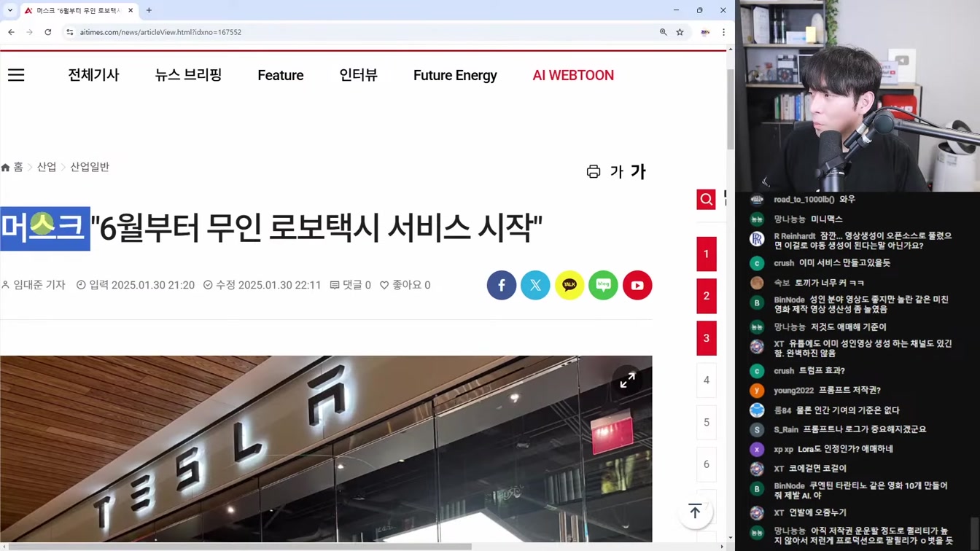Click the article headline text
This screenshot has height=551, width=980.
[271, 228]
